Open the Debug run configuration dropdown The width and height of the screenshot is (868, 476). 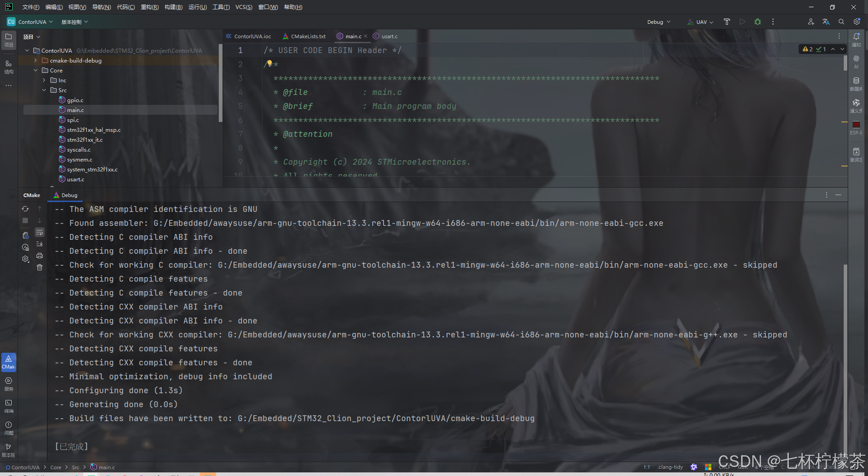658,22
